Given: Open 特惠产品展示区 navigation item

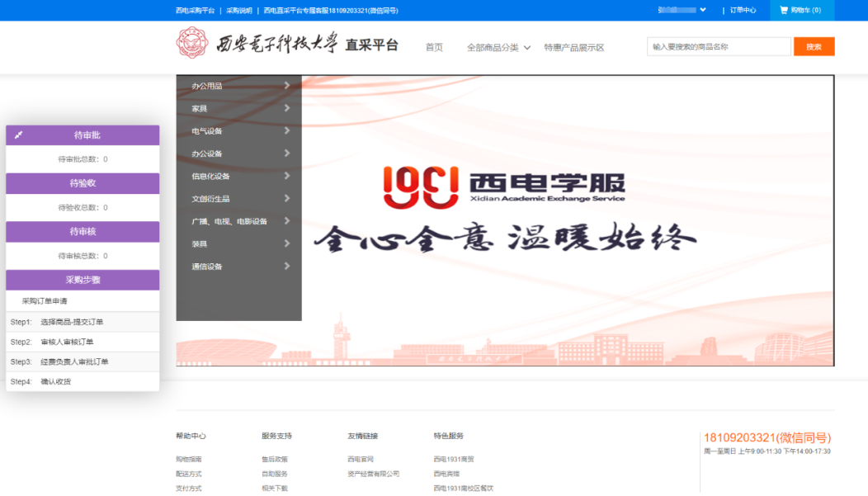Looking at the screenshot, I should tap(573, 48).
